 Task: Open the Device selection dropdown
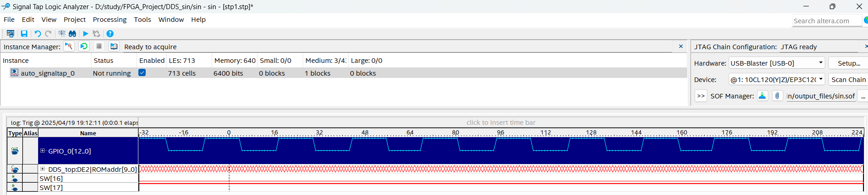coord(777,79)
